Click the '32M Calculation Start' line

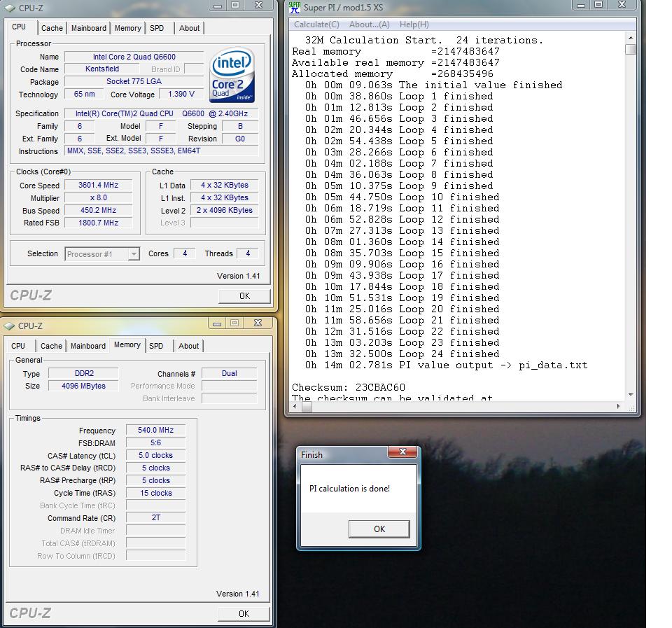424,41
